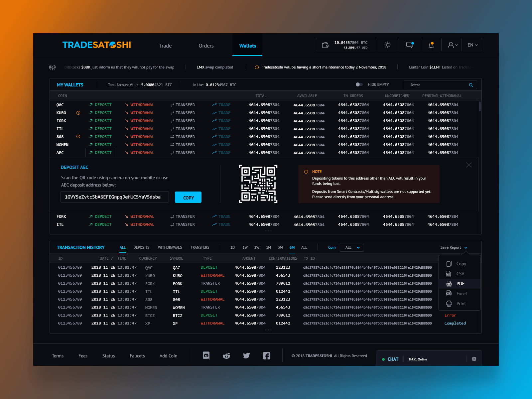The image size is (532, 399).
Task: Expand the Save Report dropdown
Action: click(x=454, y=247)
